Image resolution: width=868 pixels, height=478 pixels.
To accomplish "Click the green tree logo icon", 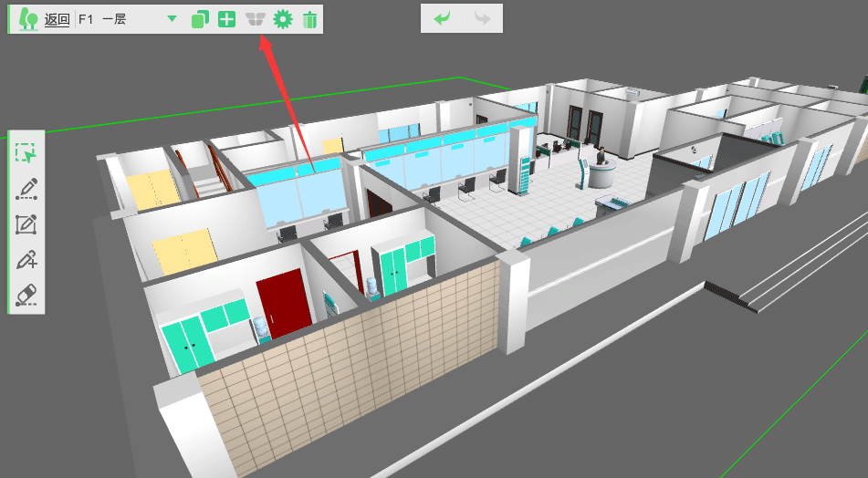I will pyautogui.click(x=28, y=19).
